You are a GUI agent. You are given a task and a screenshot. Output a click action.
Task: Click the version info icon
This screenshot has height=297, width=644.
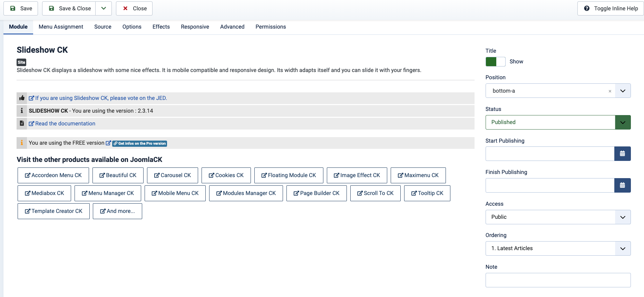click(22, 111)
